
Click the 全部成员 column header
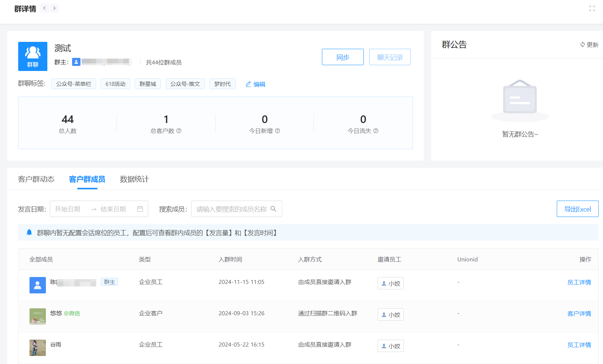click(41, 259)
